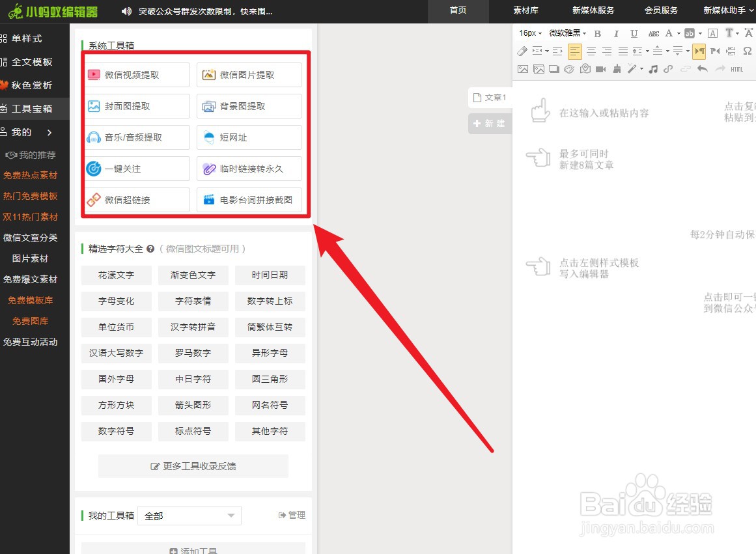The height and width of the screenshot is (554, 756).
Task: Insert multiple images
Action: (x=539, y=69)
